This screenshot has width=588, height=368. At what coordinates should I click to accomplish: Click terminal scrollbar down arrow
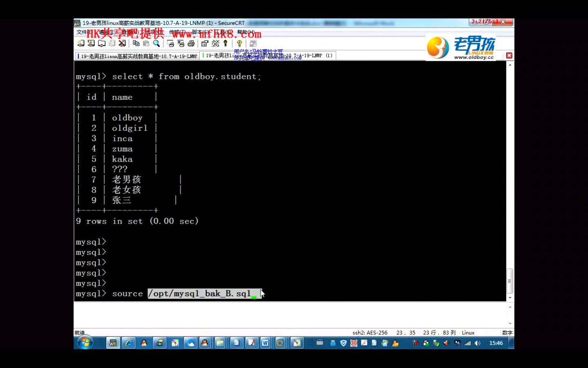510,298
